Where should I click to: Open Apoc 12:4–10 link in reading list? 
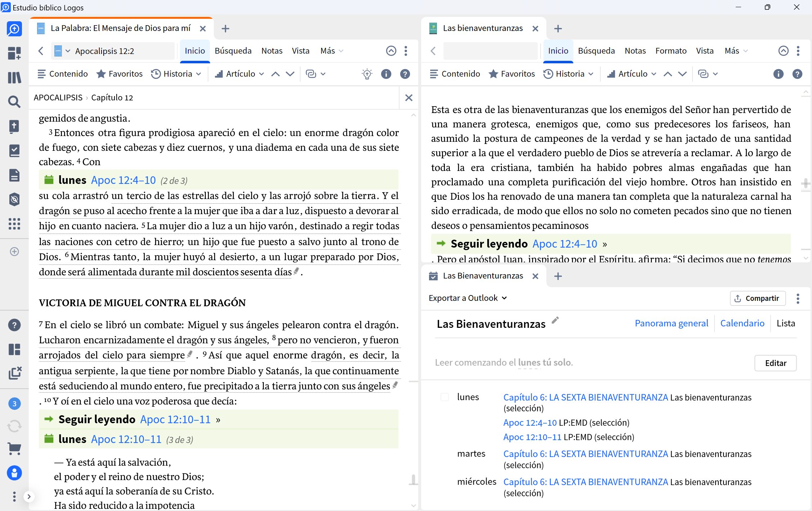point(530,422)
